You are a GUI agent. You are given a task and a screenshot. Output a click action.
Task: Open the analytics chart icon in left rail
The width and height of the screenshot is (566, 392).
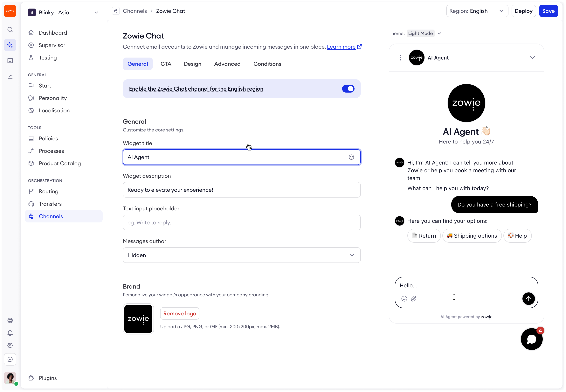10,76
